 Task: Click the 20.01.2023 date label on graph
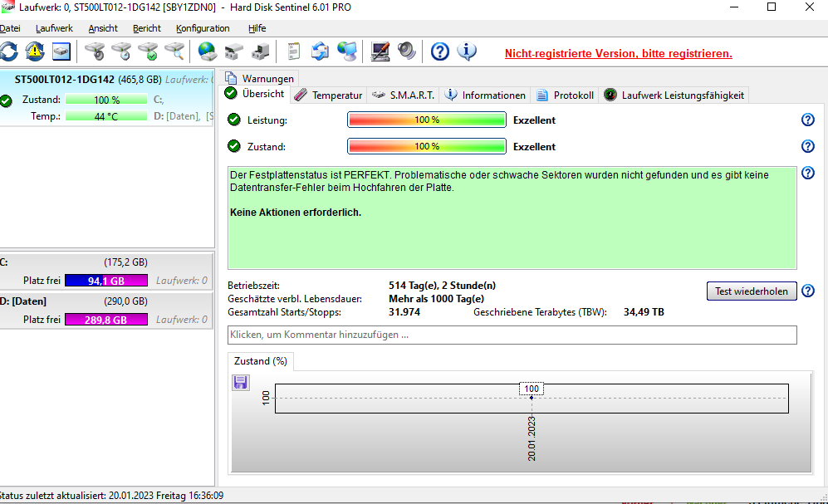(532, 438)
